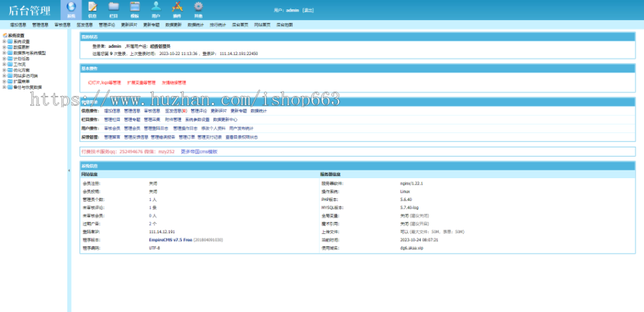This screenshot has width=644, height=312.
Task: Expand the 备份与恢复数据 tree node
Action: [4, 87]
